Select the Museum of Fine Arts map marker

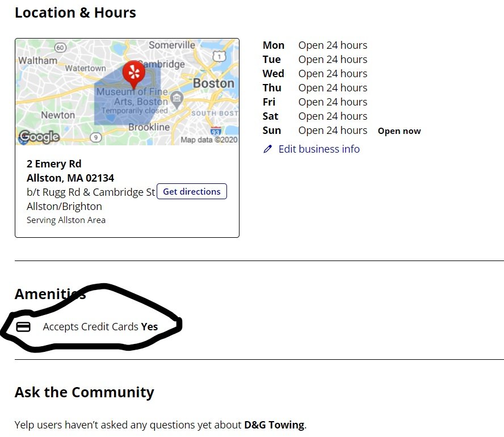[x=177, y=99]
